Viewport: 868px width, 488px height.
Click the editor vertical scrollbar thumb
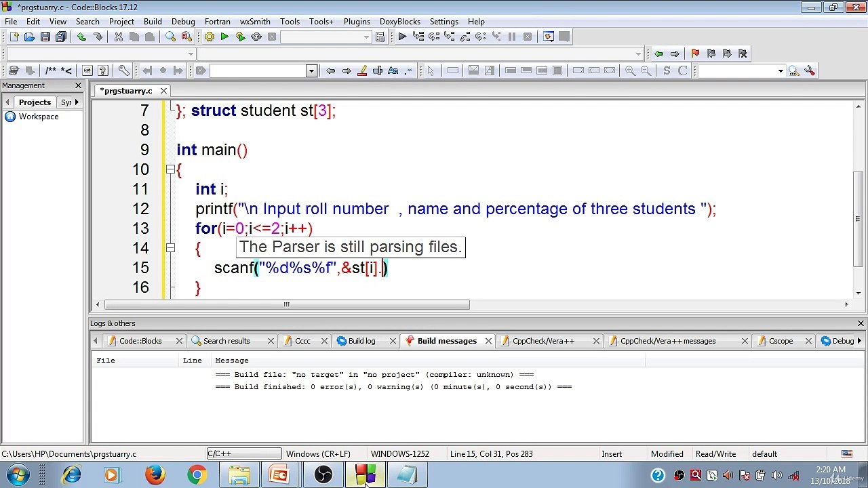pos(858,218)
